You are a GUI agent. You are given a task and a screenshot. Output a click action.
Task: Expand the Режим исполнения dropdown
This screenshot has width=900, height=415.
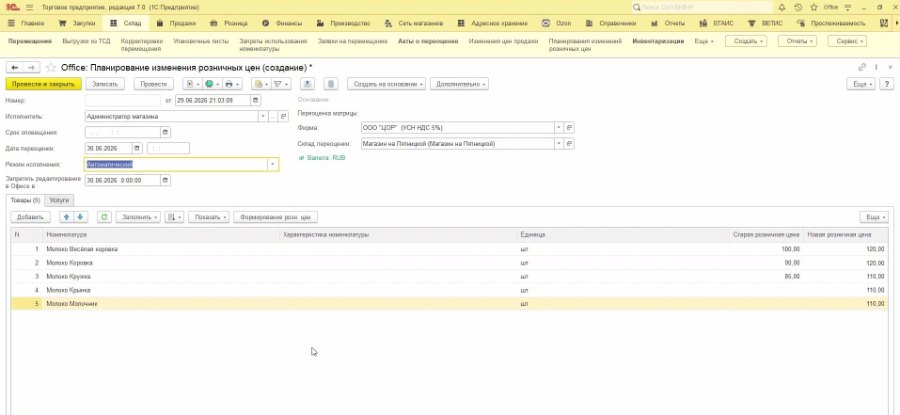(272, 164)
